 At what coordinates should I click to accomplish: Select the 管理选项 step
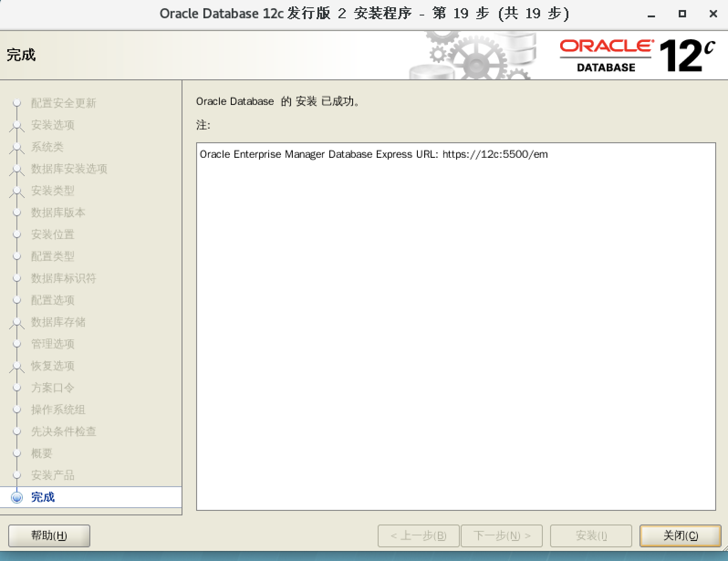52,344
